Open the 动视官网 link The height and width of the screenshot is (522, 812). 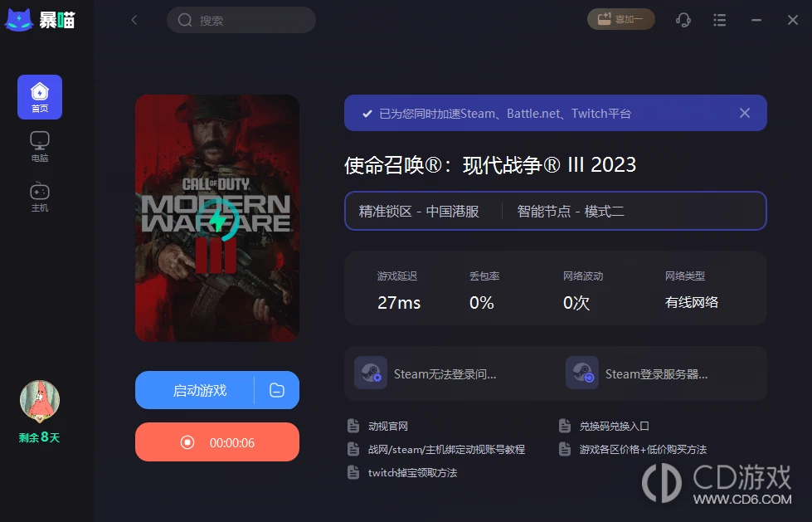[x=388, y=426]
